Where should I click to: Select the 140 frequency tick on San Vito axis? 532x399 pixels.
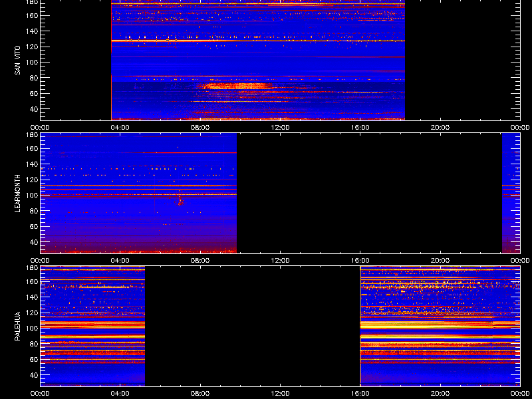click(33, 31)
